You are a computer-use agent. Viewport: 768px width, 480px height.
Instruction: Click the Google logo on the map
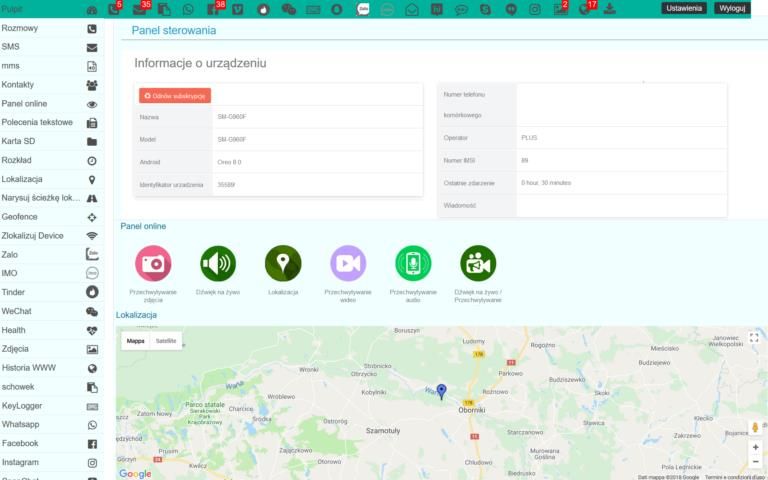pyautogui.click(x=135, y=474)
